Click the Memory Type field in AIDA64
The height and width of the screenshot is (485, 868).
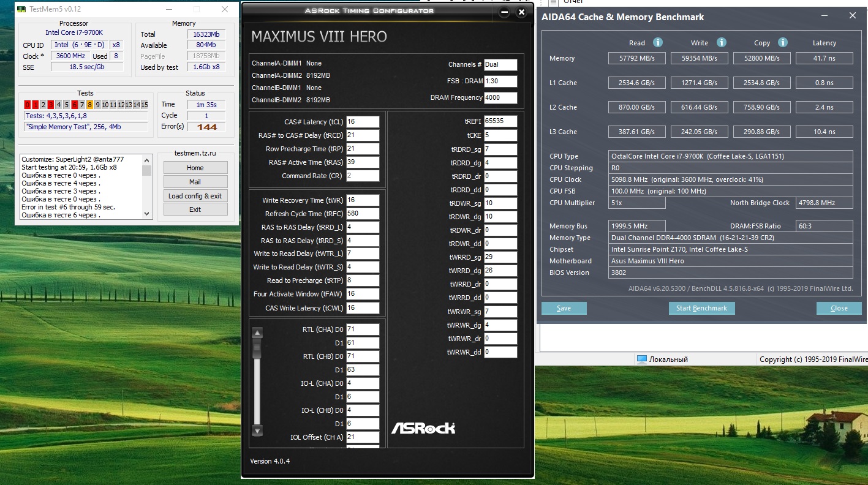pos(731,238)
